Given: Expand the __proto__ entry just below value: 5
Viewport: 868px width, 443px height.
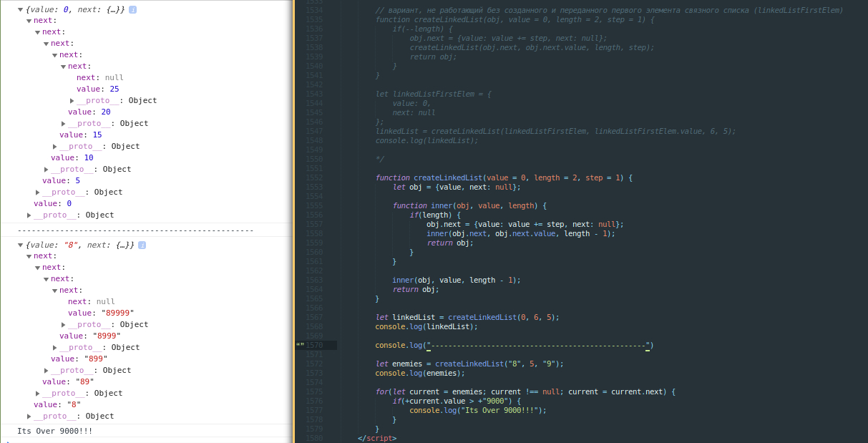Looking at the screenshot, I should click(38, 193).
